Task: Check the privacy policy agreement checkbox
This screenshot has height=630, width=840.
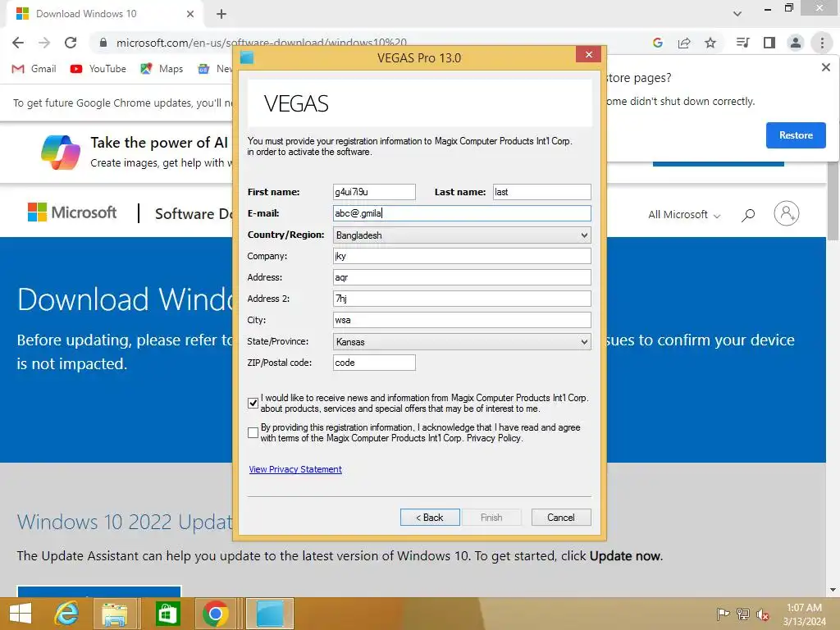Action: 253,432
